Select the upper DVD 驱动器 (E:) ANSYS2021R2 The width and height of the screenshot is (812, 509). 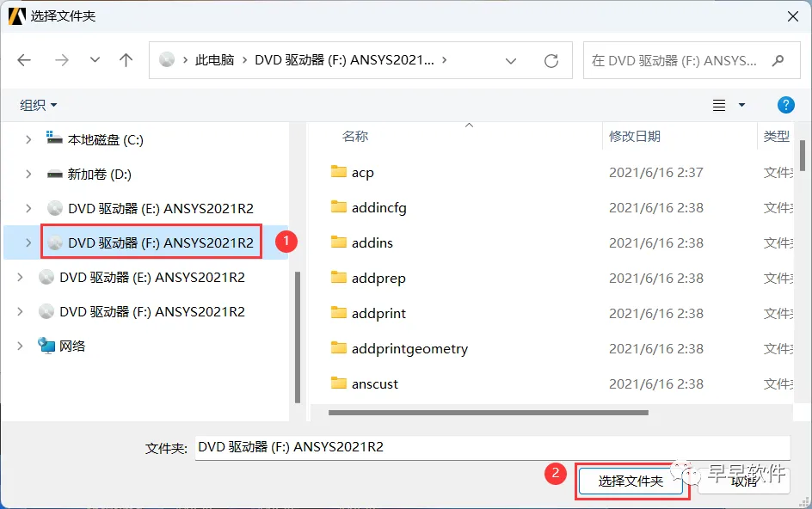coord(161,209)
